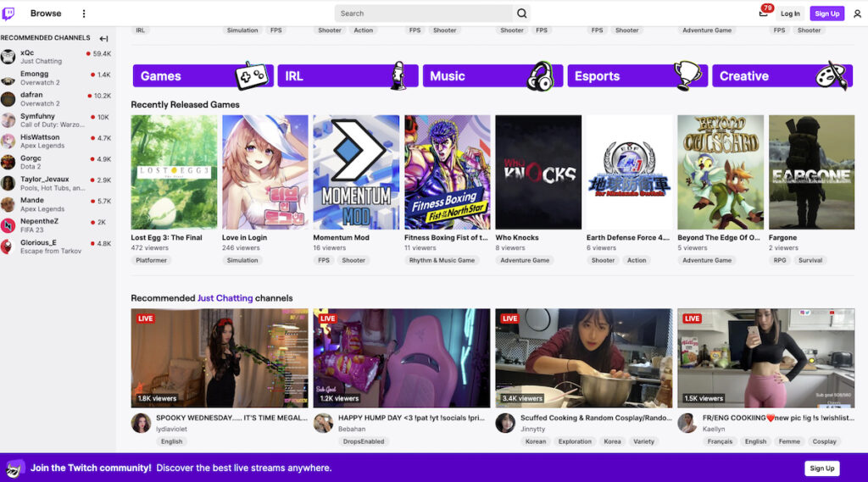Open HisWattson's channel avatar
Image resolution: width=868 pixels, height=482 pixels.
click(8, 141)
